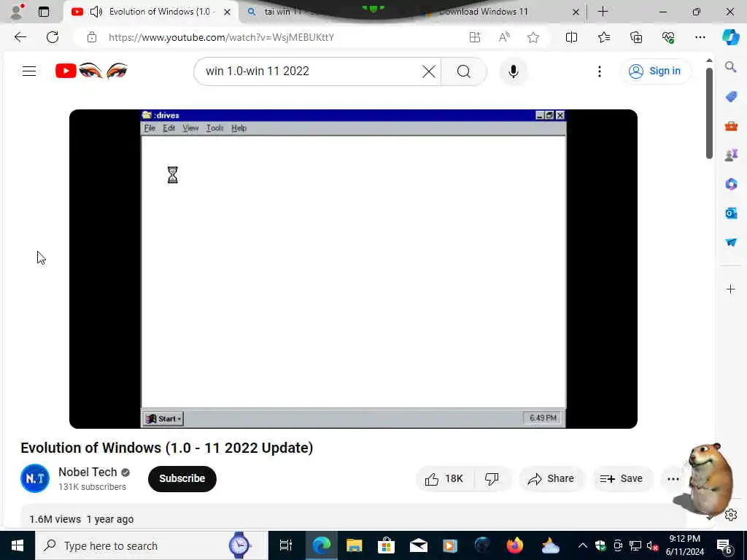Viewport: 747px width, 560px height.
Task: Switch to the Evolution of Windows tab
Action: pos(152,12)
